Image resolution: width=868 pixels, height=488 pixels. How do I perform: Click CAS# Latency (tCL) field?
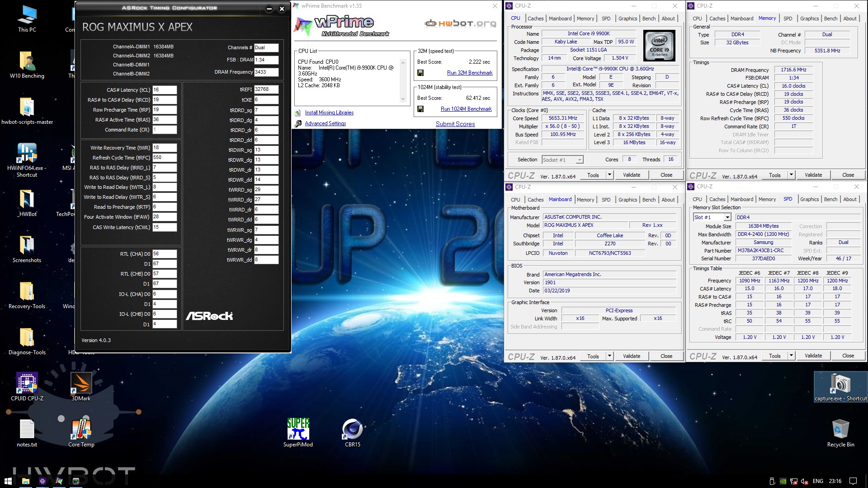coord(165,90)
